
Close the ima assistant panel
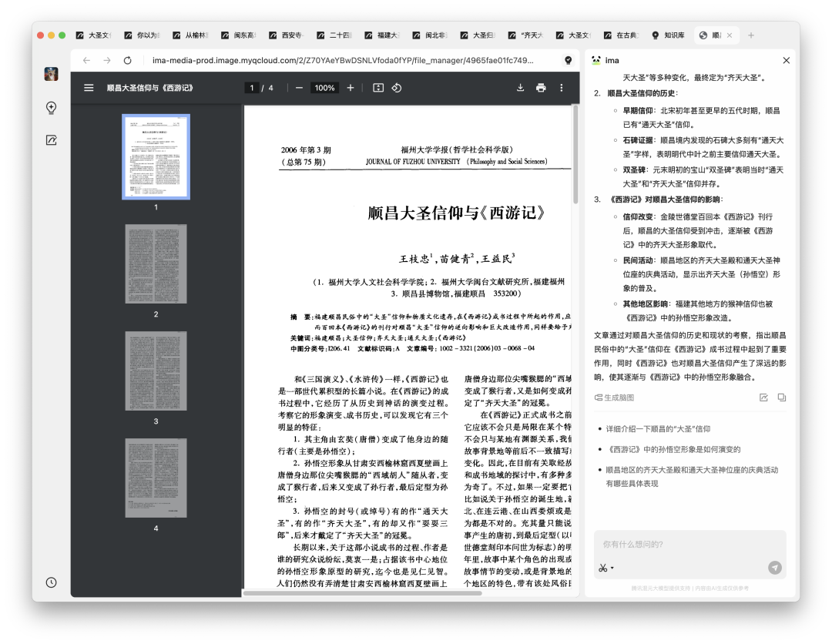[787, 61]
